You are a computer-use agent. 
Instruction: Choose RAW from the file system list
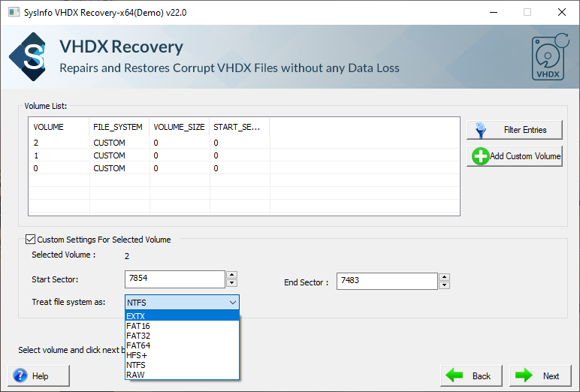(182, 375)
